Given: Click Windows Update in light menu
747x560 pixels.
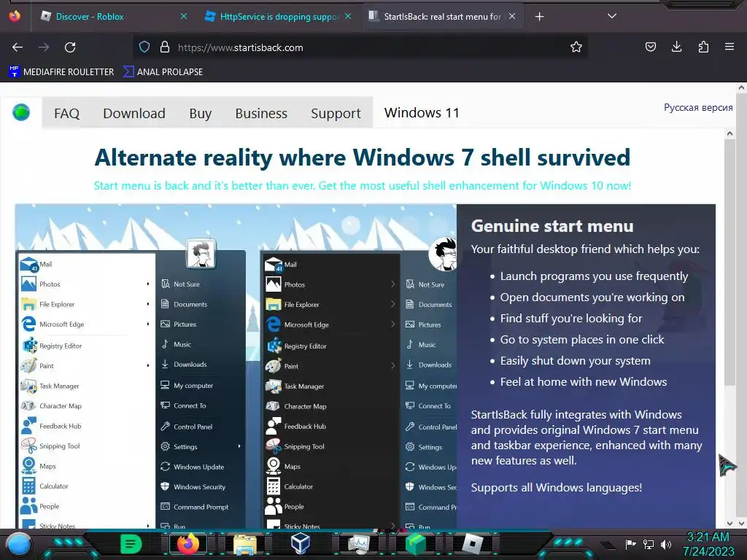Looking at the screenshot, I should pyautogui.click(x=193, y=467).
